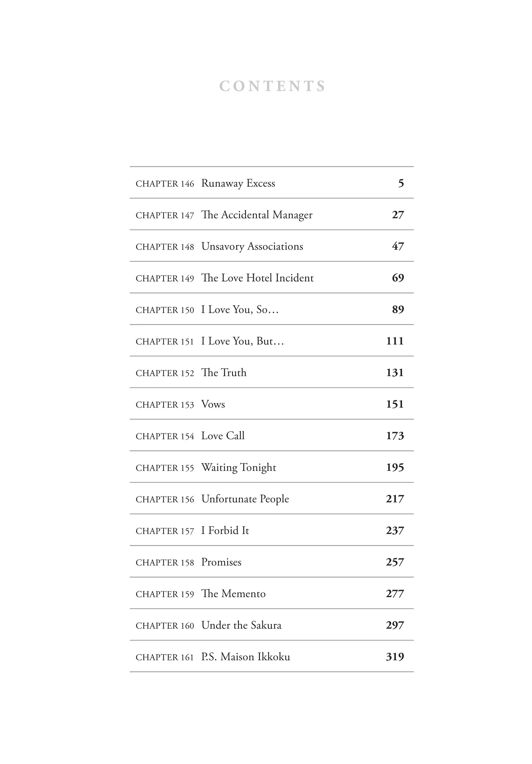The width and height of the screenshot is (532, 764).
Task: Open I Forbid It chapter
Action: (x=271, y=530)
